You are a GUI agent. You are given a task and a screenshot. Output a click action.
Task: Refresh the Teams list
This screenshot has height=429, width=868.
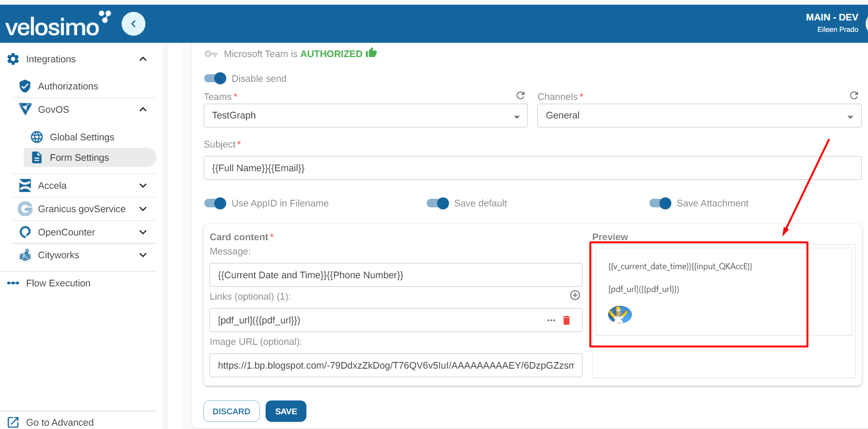pyautogui.click(x=521, y=96)
